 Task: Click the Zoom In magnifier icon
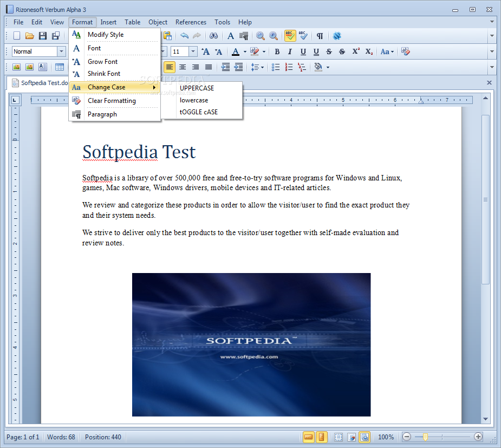click(274, 36)
